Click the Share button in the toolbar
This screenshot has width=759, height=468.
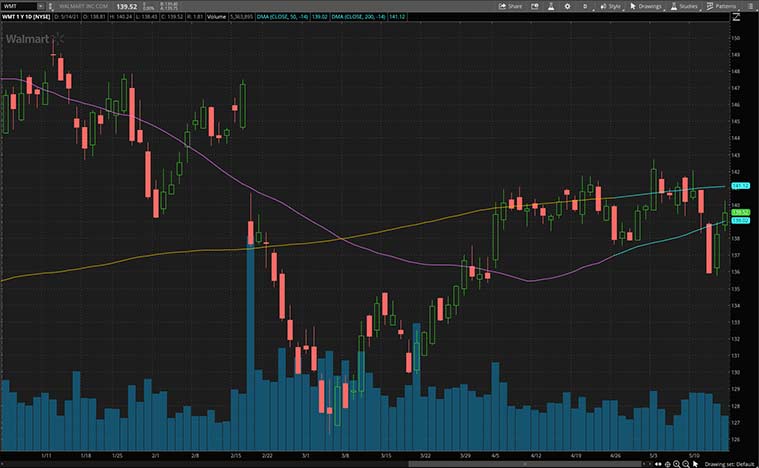pyautogui.click(x=511, y=6)
